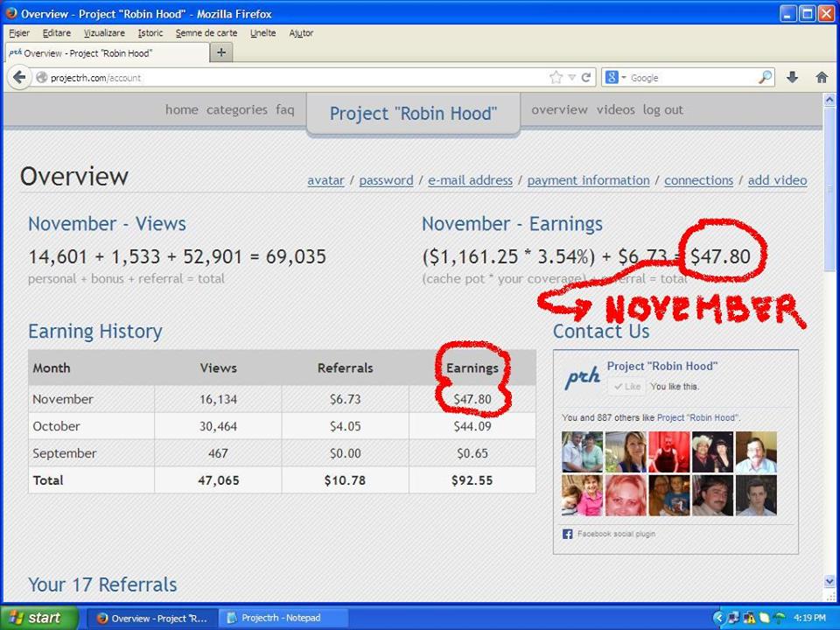Select the Overview - Project "Robin Hood" tab
The image size is (840, 630).
point(107,53)
